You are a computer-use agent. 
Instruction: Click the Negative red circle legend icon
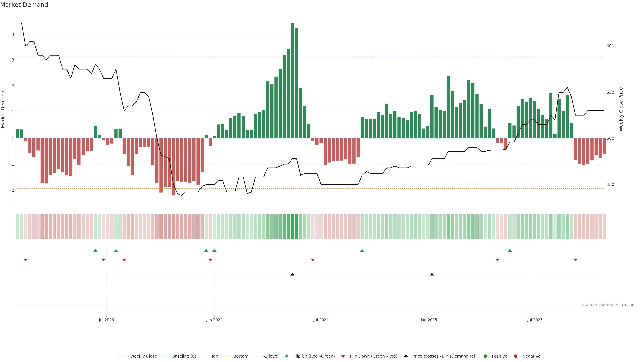[x=516, y=356]
